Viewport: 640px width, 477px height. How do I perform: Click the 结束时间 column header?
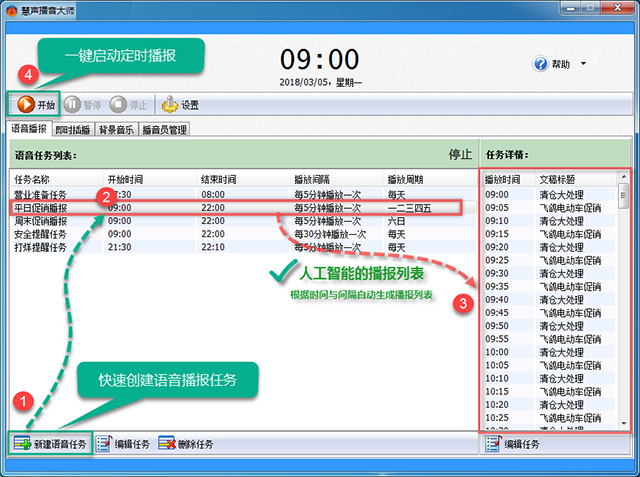[x=243, y=179]
